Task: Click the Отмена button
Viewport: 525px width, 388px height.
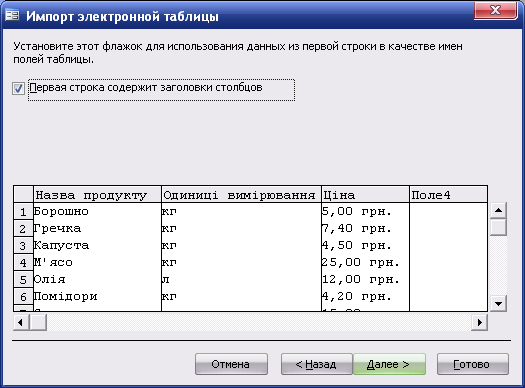Action: pos(231,364)
